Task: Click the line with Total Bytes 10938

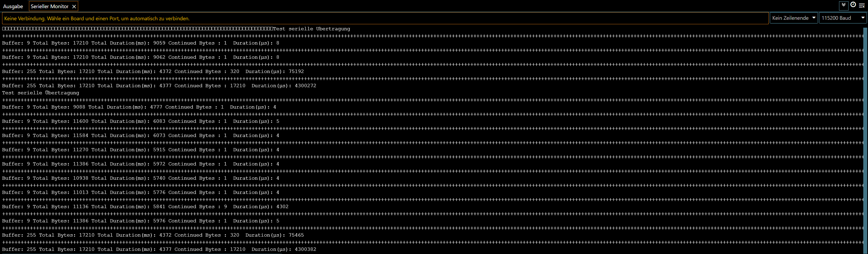Action: click(x=140, y=178)
